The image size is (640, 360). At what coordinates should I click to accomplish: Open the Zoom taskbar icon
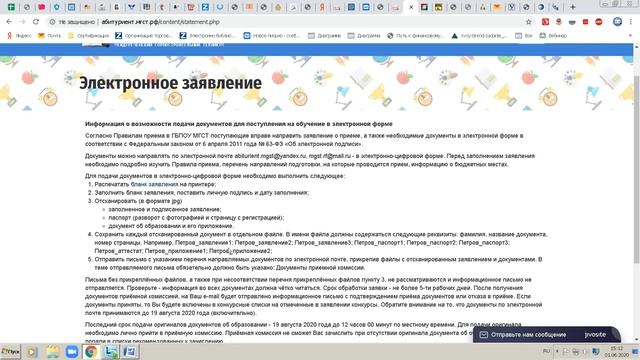pyautogui.click(x=71, y=352)
